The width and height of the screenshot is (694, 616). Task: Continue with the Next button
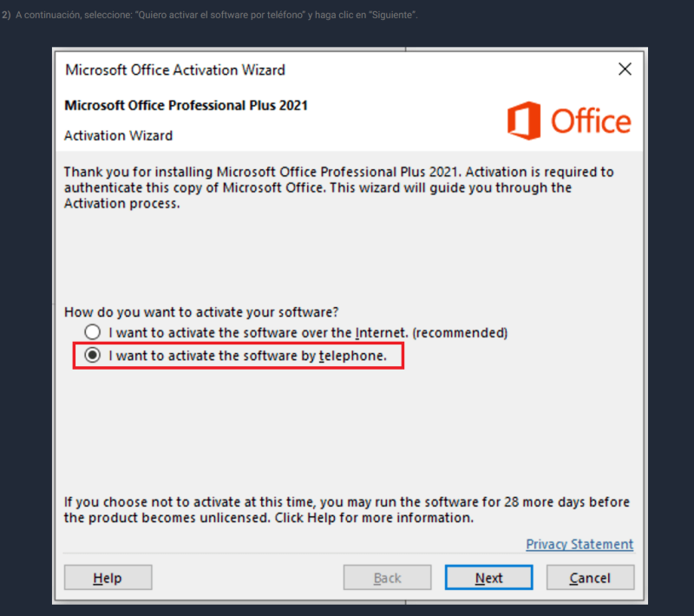click(x=488, y=578)
